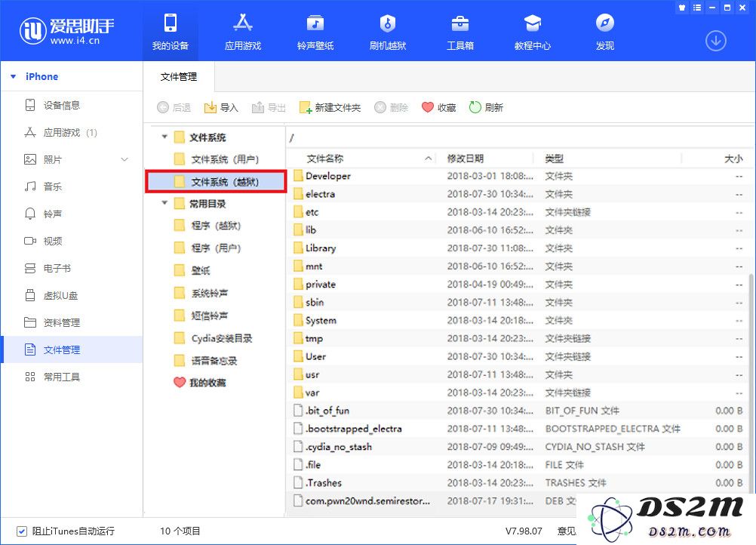
Task: Click 导出 export button
Action: tap(269, 107)
